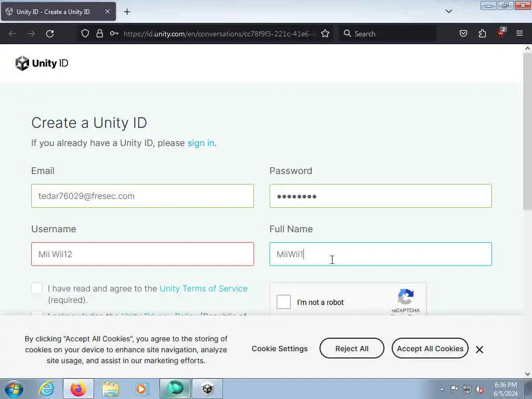Focus the Email input field

click(x=142, y=196)
